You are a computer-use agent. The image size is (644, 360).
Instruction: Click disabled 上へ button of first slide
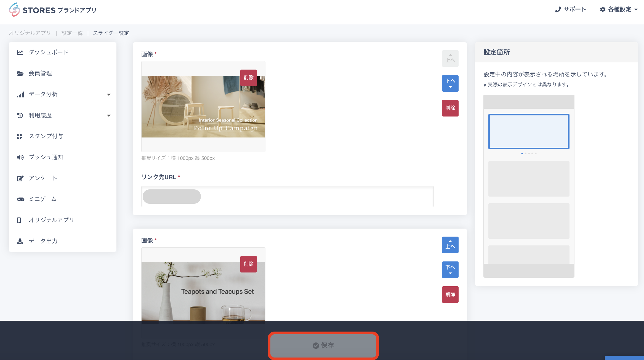450,59
